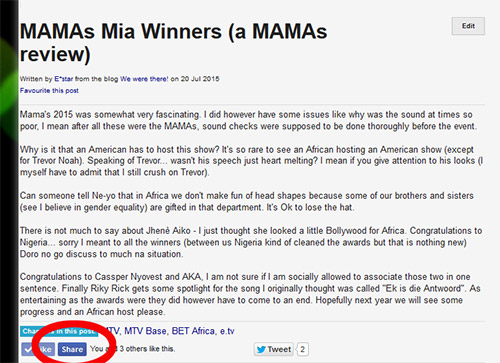Click the Edit button
This screenshot has height=363, width=500.
468,26
